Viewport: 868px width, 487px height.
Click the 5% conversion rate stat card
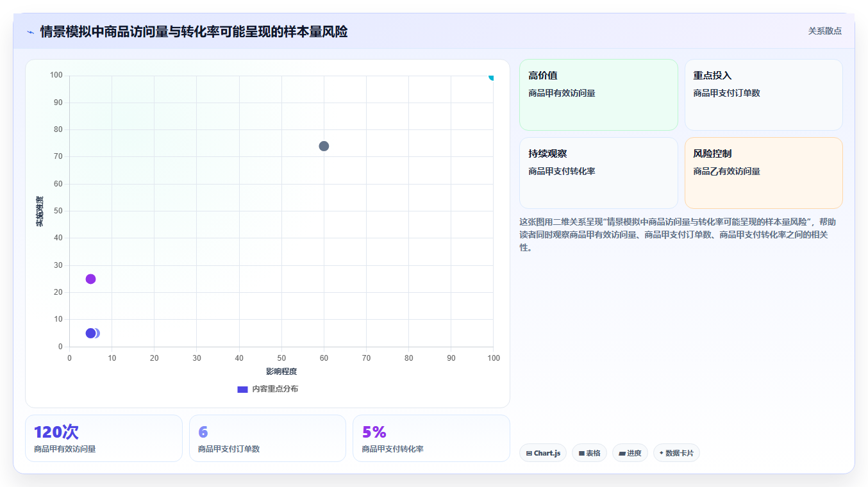(431, 438)
